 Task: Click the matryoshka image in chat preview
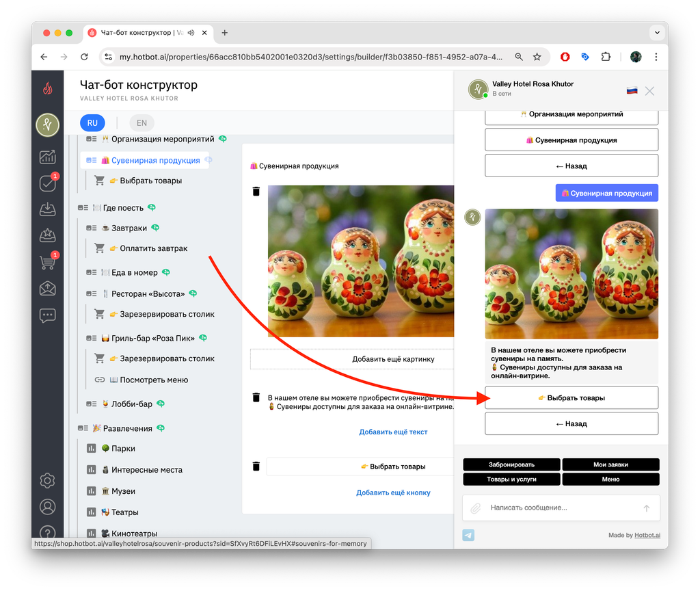tap(571, 274)
